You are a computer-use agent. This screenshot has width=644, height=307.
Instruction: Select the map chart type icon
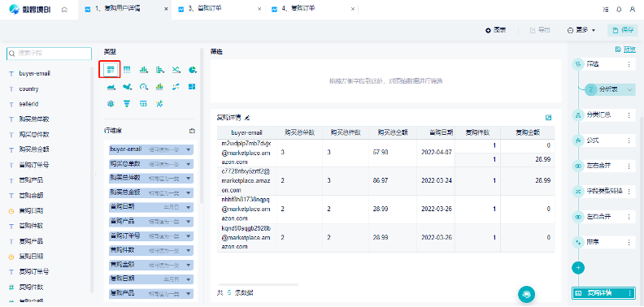pos(127,87)
